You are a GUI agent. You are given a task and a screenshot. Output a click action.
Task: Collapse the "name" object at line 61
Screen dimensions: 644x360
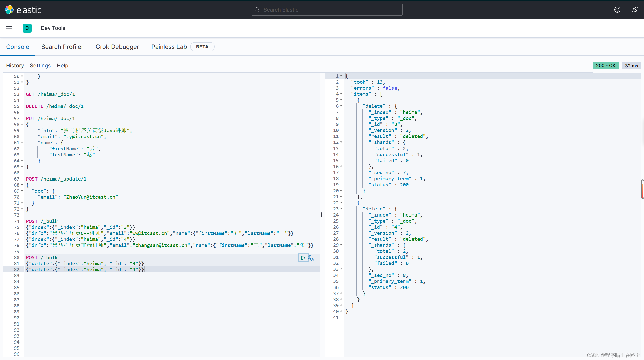click(22, 143)
